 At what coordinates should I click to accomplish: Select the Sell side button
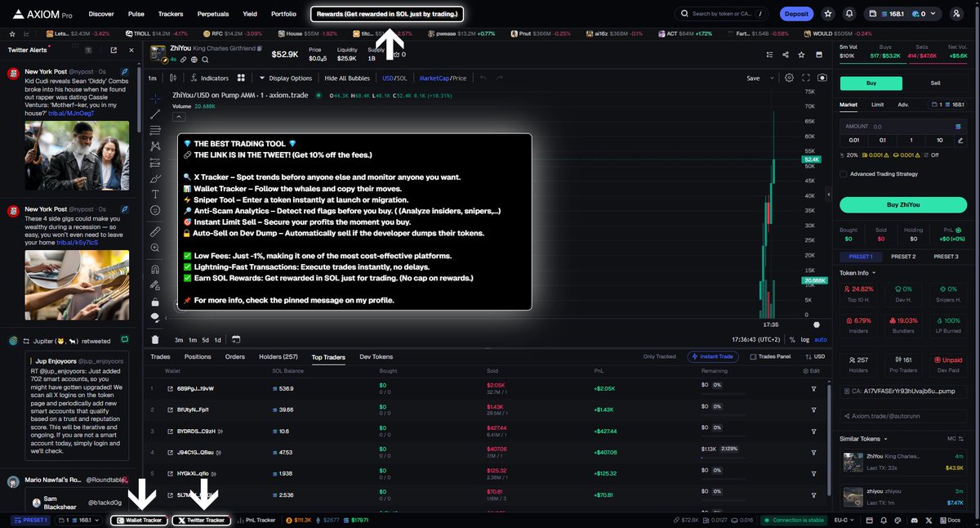(x=935, y=83)
